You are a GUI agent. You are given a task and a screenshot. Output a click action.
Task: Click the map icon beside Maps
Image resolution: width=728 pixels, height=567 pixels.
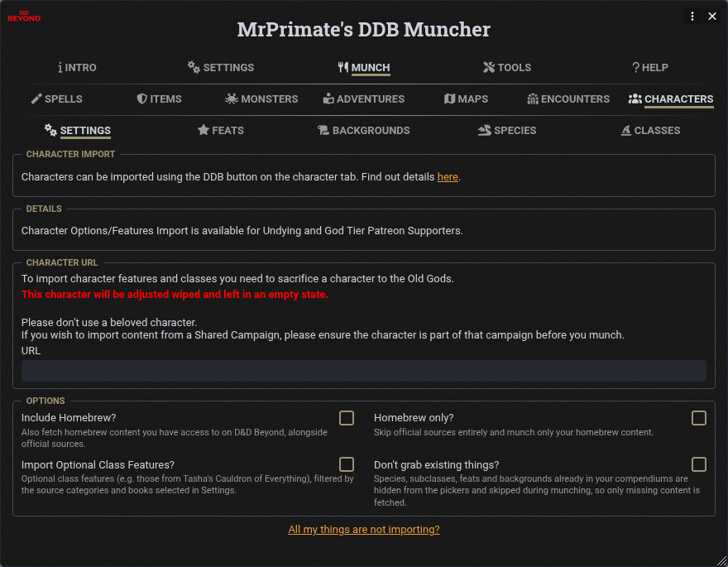(x=449, y=99)
